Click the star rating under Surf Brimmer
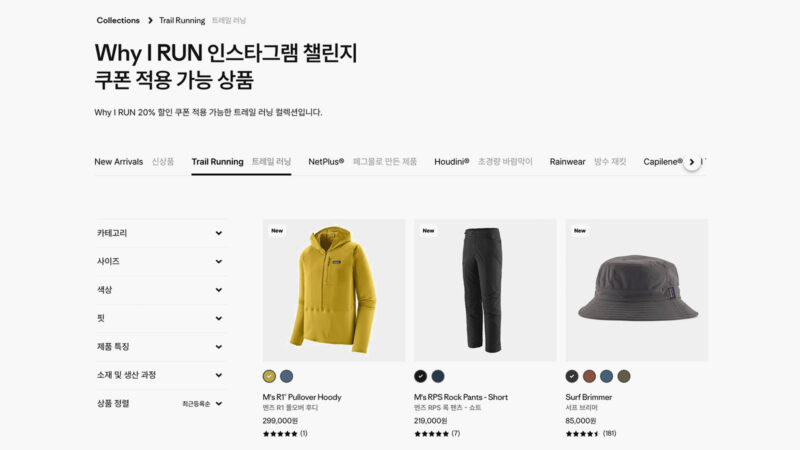 click(582, 434)
